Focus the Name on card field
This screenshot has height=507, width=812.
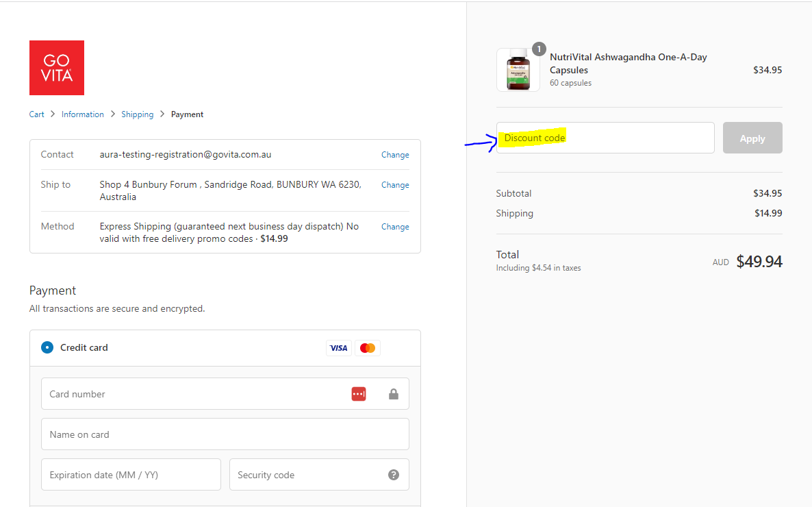(225, 434)
